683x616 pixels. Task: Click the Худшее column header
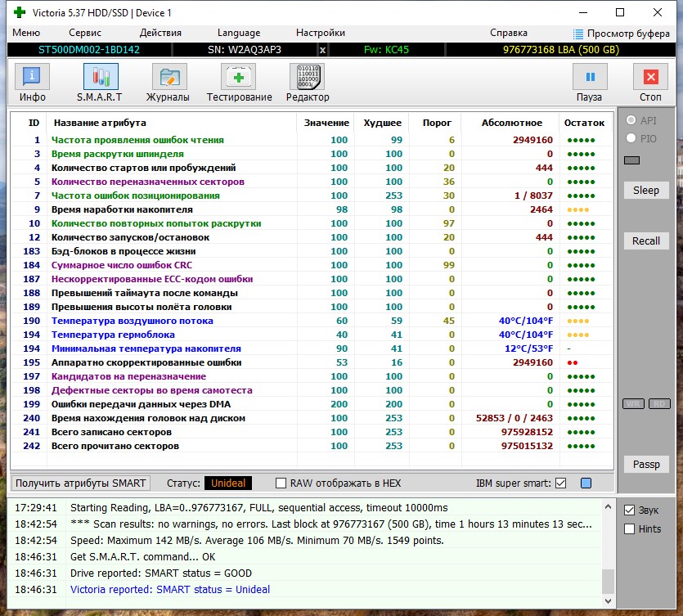click(383, 123)
